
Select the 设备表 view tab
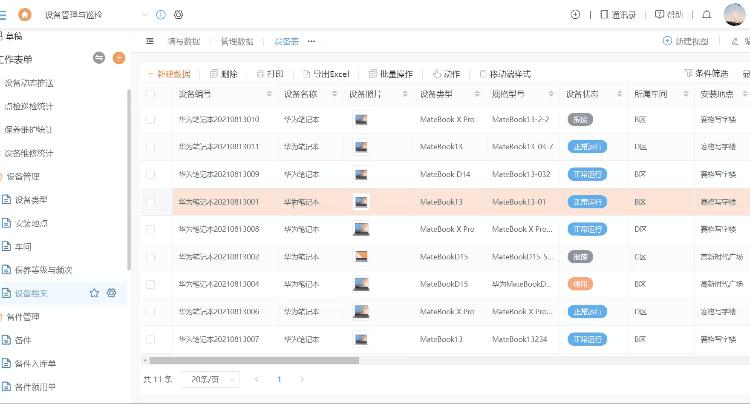287,42
